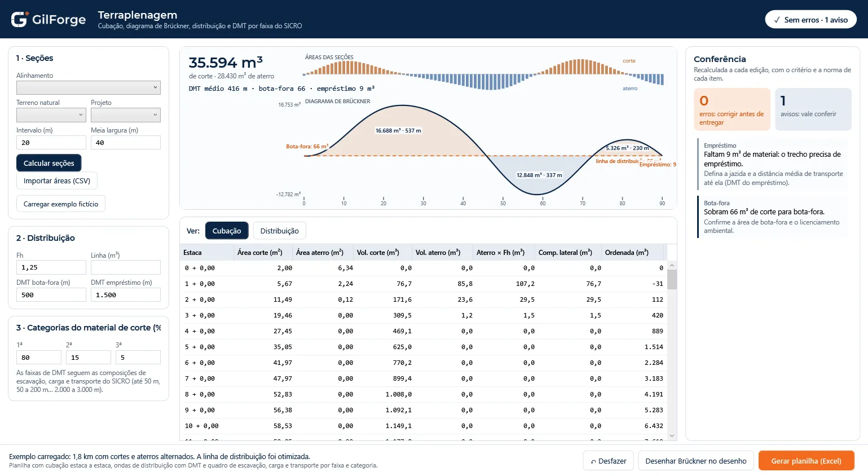The width and height of the screenshot is (868, 476).
Task: Click the GilForge logo icon
Action: click(x=19, y=19)
